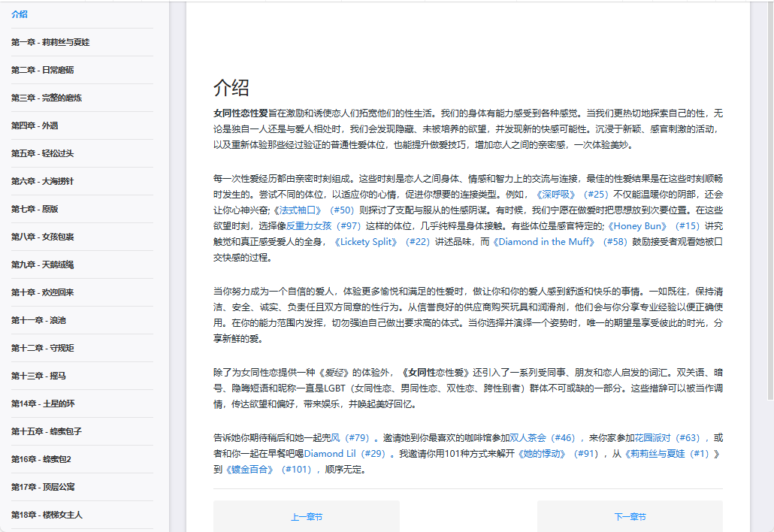Open 第四章 - 外遇 chapter
774x532 pixels.
(x=35, y=125)
